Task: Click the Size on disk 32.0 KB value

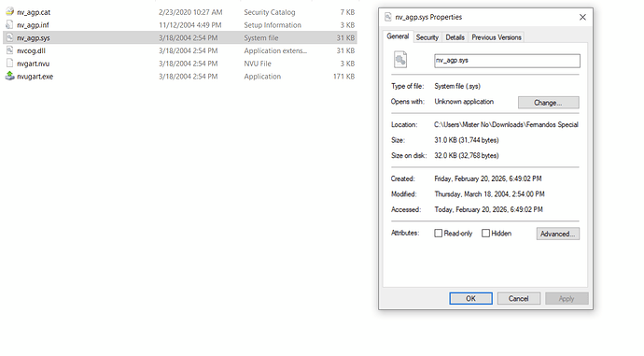Action: (467, 155)
